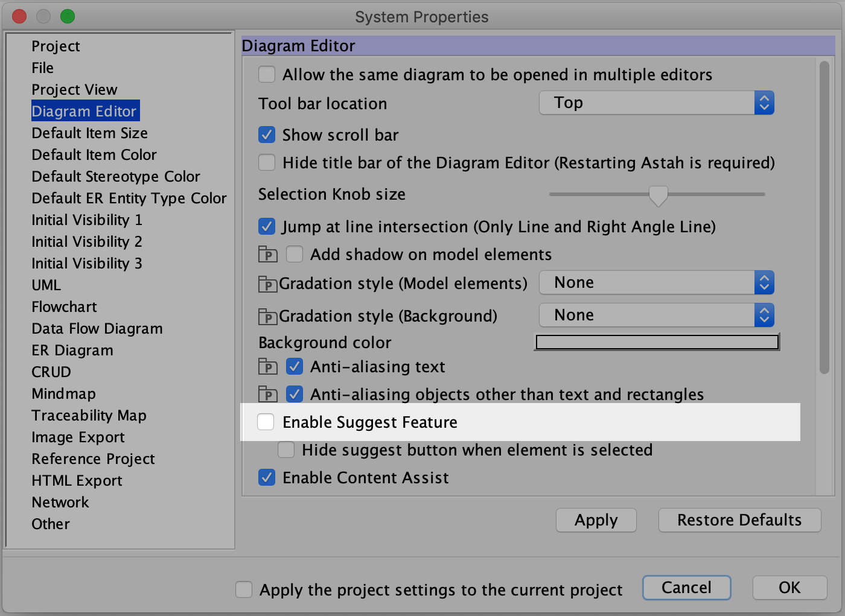845x616 pixels.
Task: Go to the Image Export category
Action: pos(78,437)
